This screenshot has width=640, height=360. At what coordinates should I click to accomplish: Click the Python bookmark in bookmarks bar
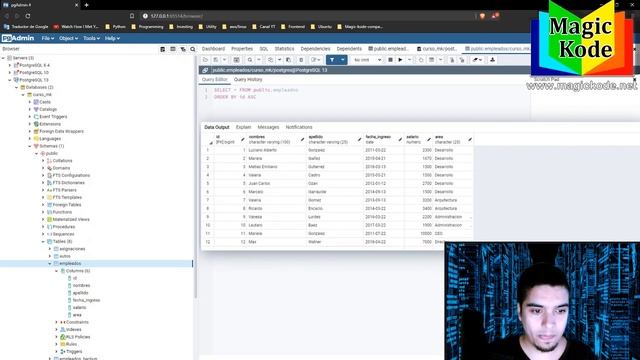[116, 27]
